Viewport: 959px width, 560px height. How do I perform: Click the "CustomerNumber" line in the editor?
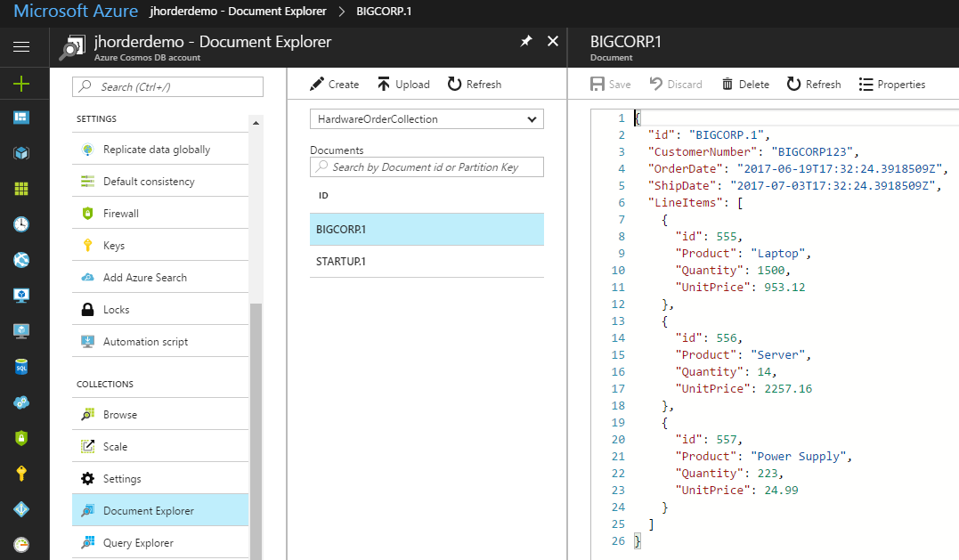point(753,151)
